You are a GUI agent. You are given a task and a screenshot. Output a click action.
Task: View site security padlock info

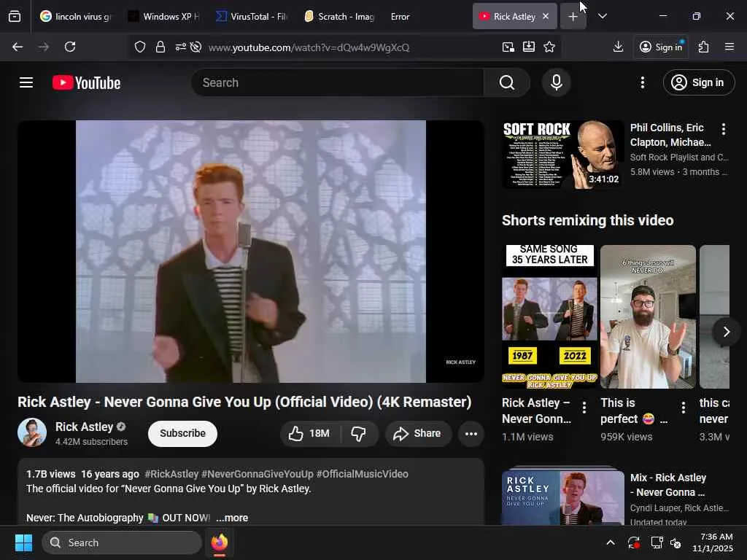click(160, 47)
